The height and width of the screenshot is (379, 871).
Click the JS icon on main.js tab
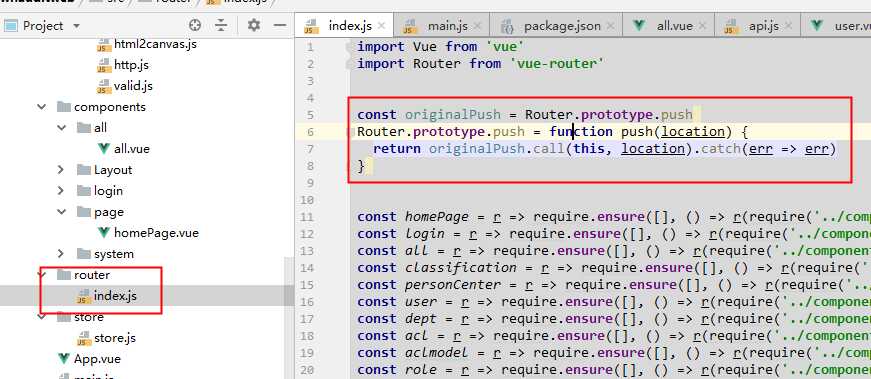click(410, 27)
